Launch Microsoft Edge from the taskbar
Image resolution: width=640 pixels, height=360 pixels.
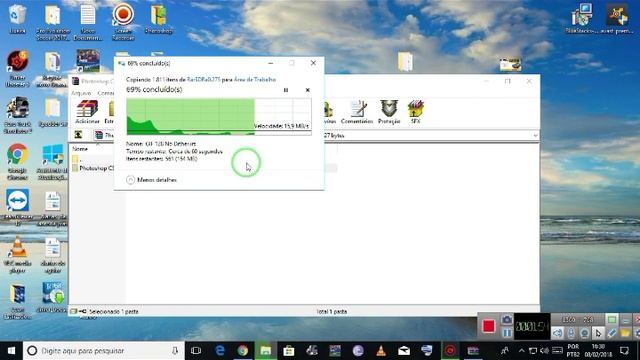point(220,351)
